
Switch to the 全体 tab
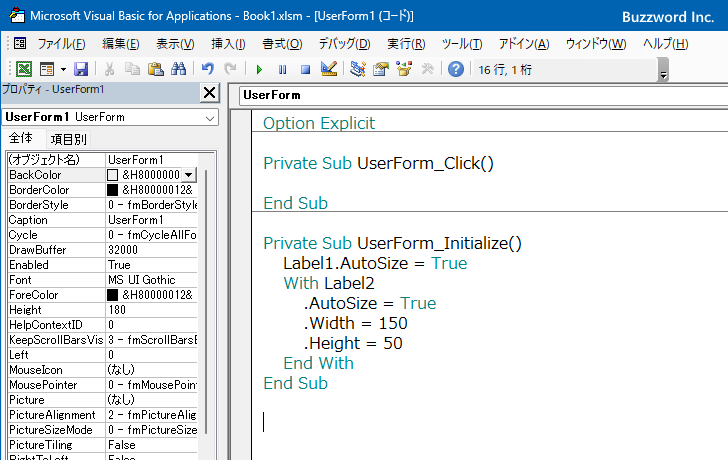21,138
